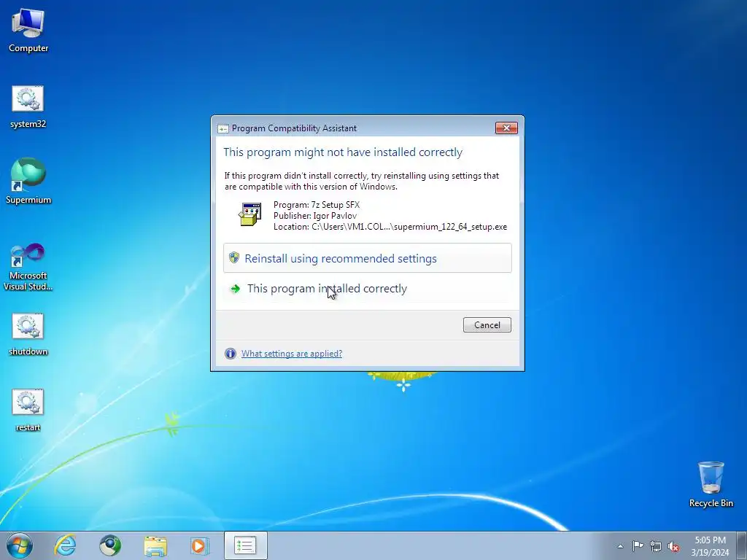This screenshot has width=747, height=560.
Task: Click the network tray icon
Action: coord(656,546)
